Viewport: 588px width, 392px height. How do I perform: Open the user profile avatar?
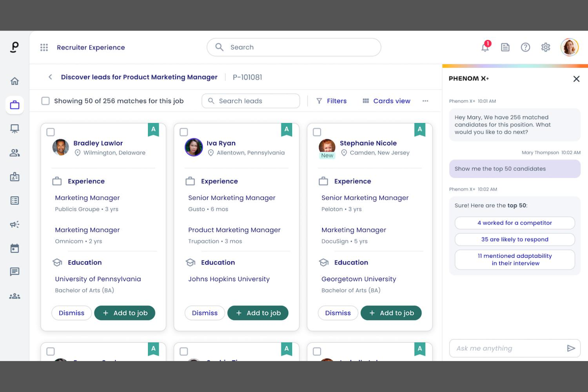(569, 47)
